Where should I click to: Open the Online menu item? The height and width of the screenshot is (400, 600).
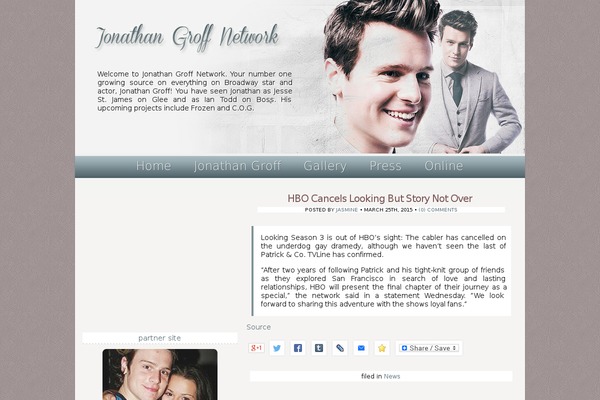(443, 166)
